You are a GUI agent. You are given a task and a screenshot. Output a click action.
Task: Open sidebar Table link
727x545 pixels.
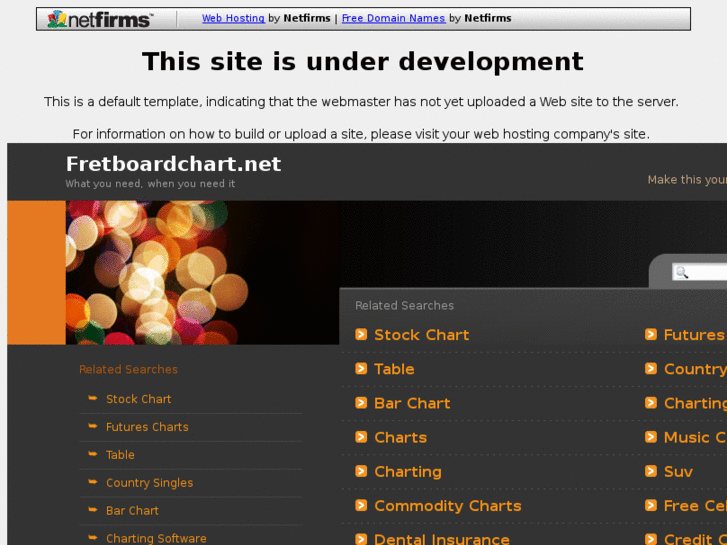click(120, 455)
